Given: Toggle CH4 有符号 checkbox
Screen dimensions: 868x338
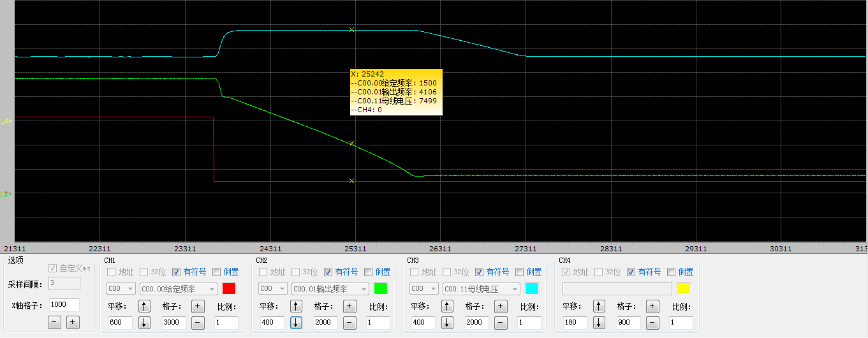Looking at the screenshot, I should [631, 272].
